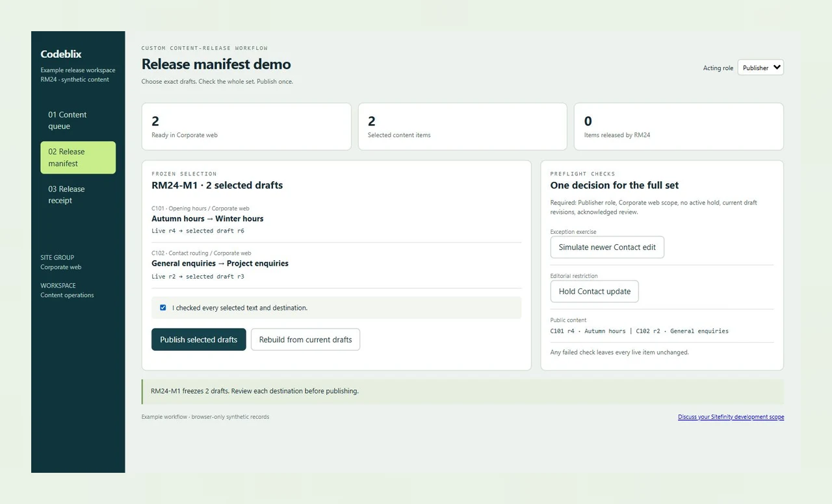This screenshot has height=504, width=832.
Task: Click 'Example release workspace RM24' sidebar caption
Action: click(x=78, y=75)
